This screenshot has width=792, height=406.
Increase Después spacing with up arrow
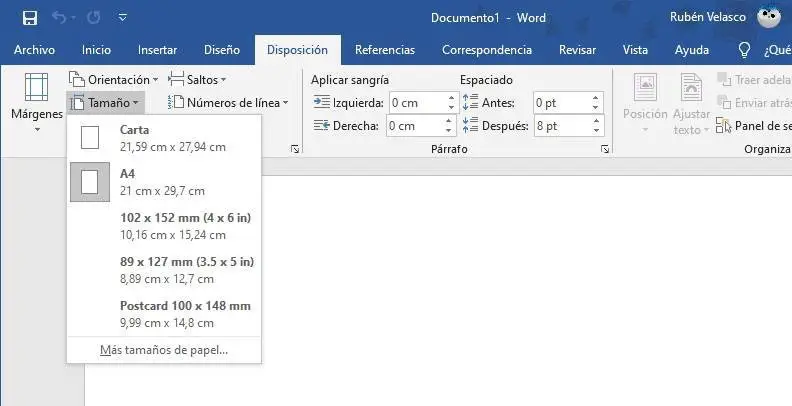click(597, 121)
